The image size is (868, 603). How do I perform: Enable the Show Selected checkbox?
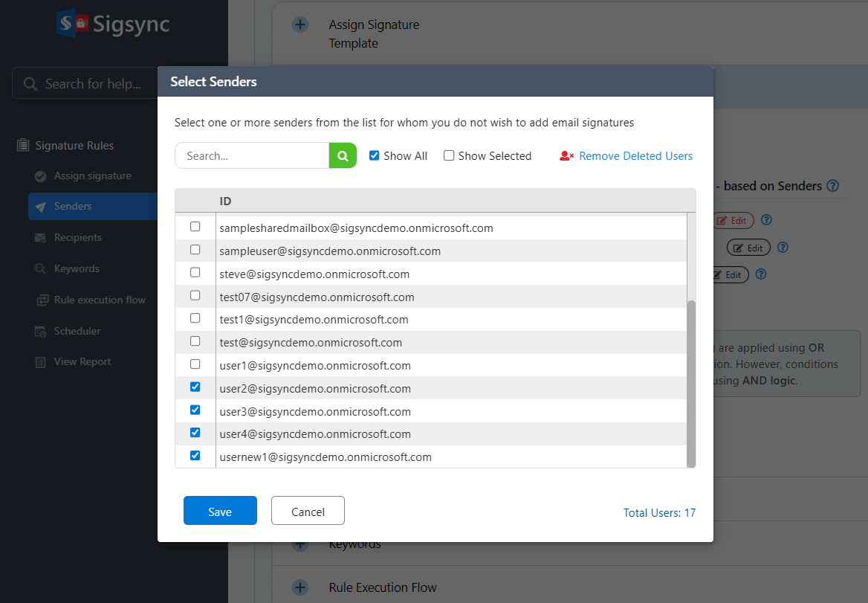click(x=449, y=156)
